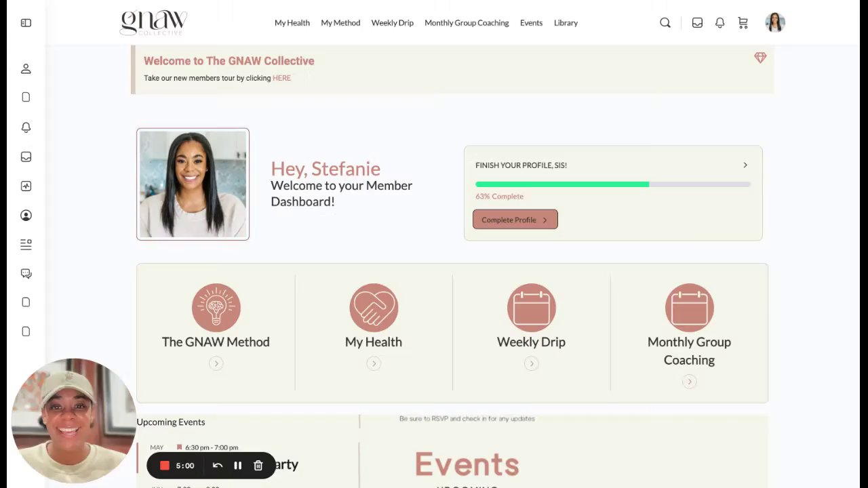Open the blank page icon below chat icon
This screenshot has height=488, width=868.
click(x=26, y=302)
